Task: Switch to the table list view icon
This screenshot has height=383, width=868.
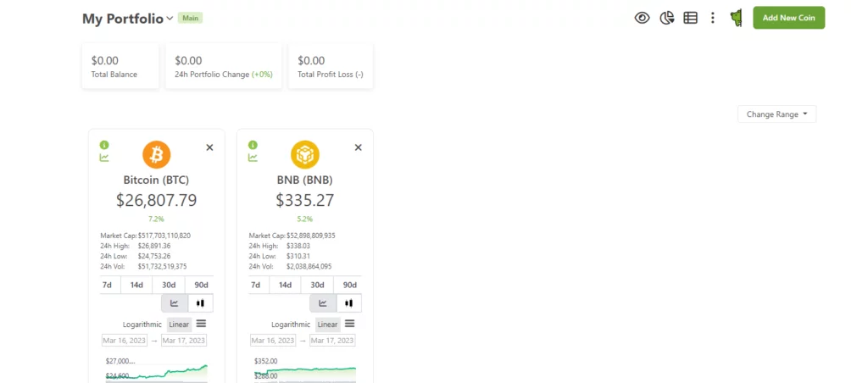Action: 690,18
